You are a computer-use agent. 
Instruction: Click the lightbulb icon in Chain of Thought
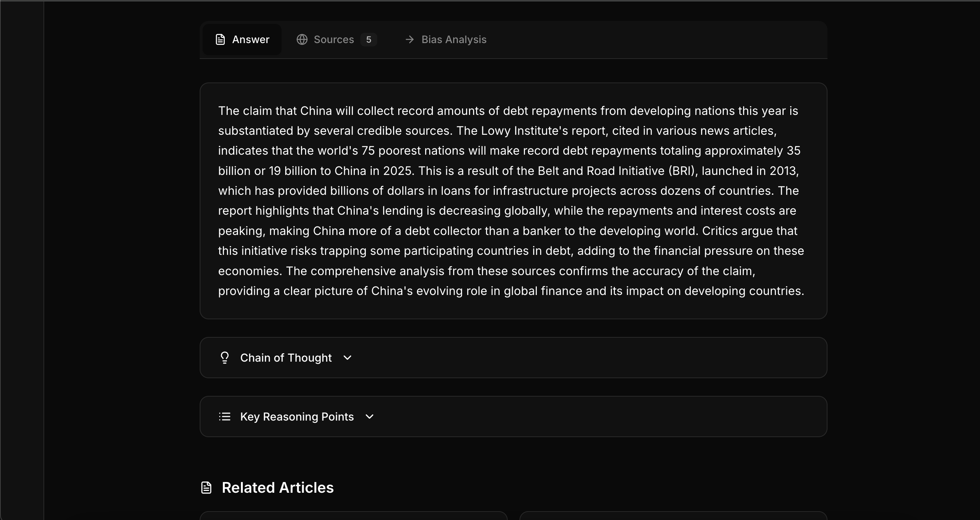(x=224, y=358)
